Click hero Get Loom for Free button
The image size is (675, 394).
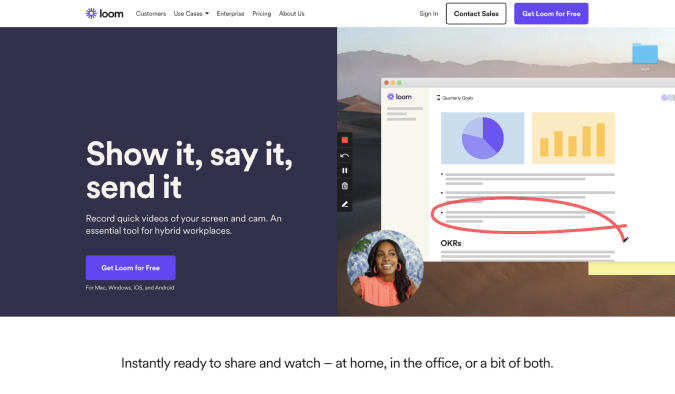tap(130, 268)
